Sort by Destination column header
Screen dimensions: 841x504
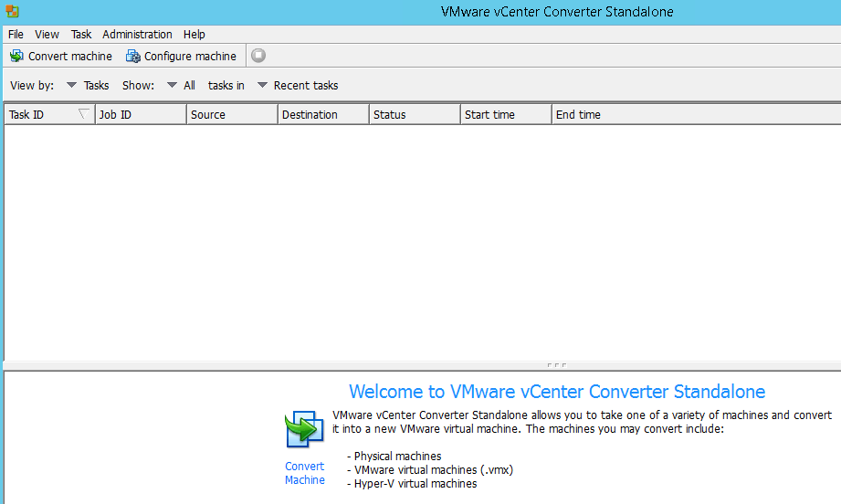[x=323, y=115]
